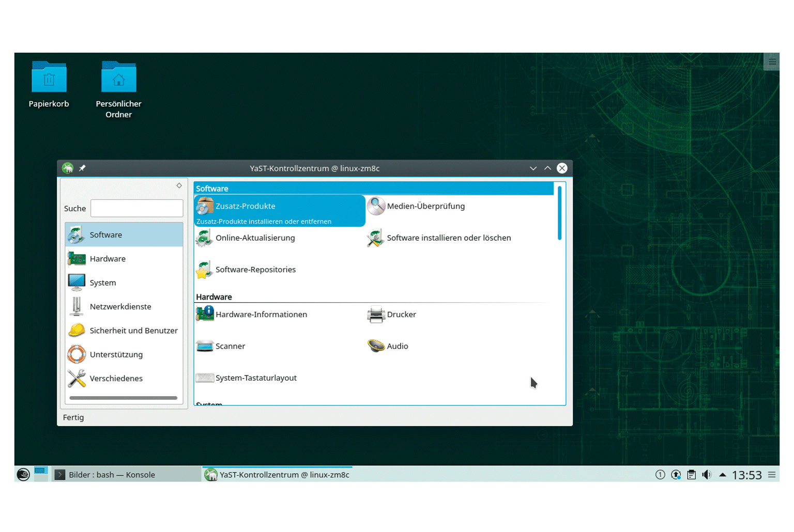Open the Zusatz-Produkte module
This screenshot has height=532, width=794.
tap(246, 207)
